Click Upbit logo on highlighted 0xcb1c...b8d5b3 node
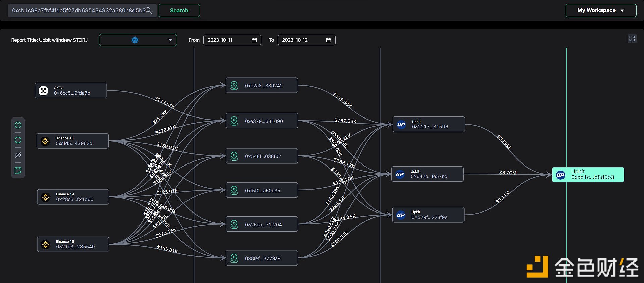This screenshot has width=644, height=283. (560, 175)
